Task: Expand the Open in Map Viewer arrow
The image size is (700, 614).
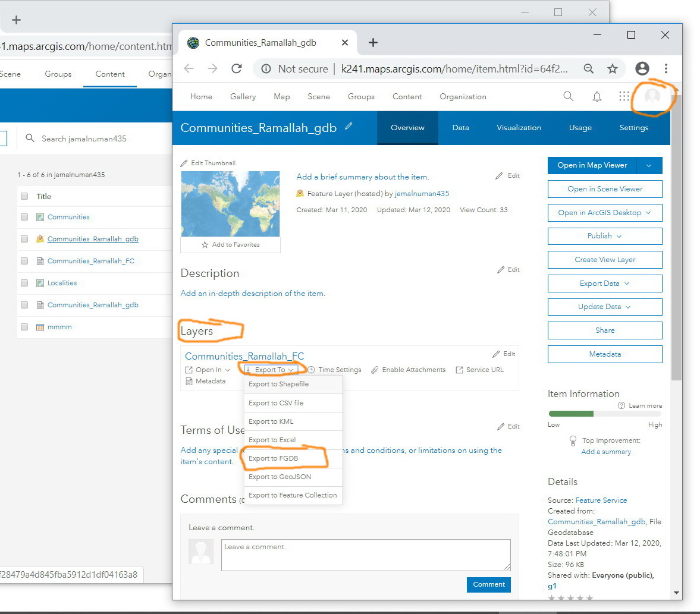Action: point(649,166)
